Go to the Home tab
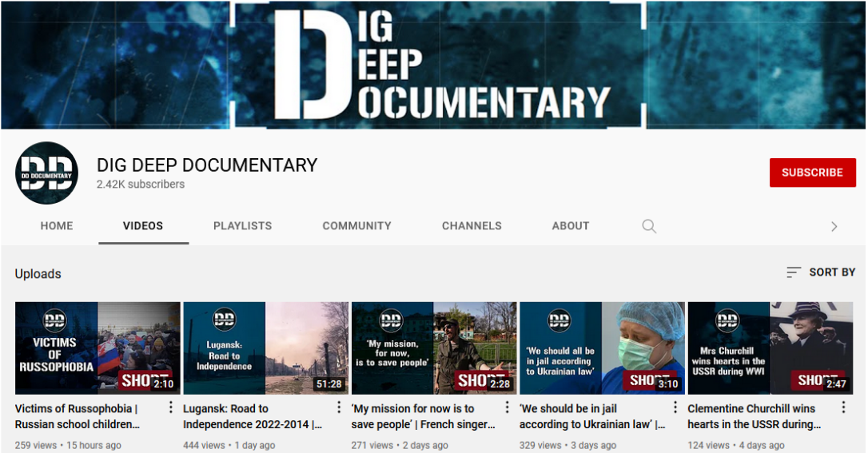 [57, 225]
